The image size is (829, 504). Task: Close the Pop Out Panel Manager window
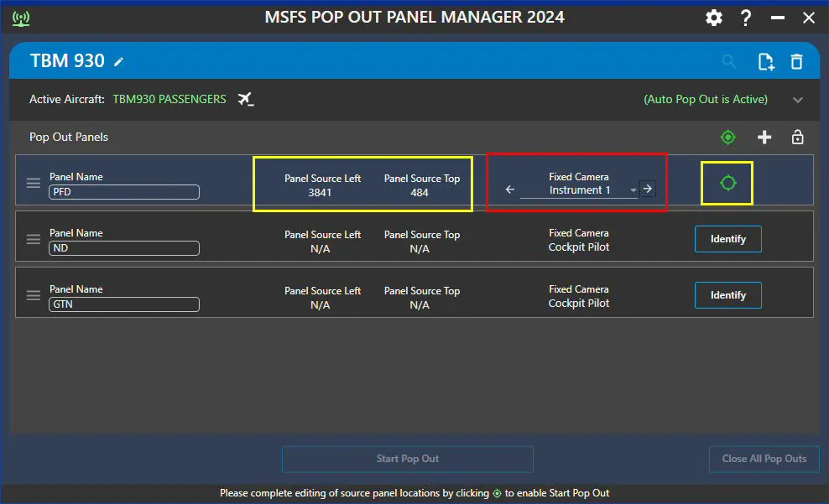click(808, 18)
